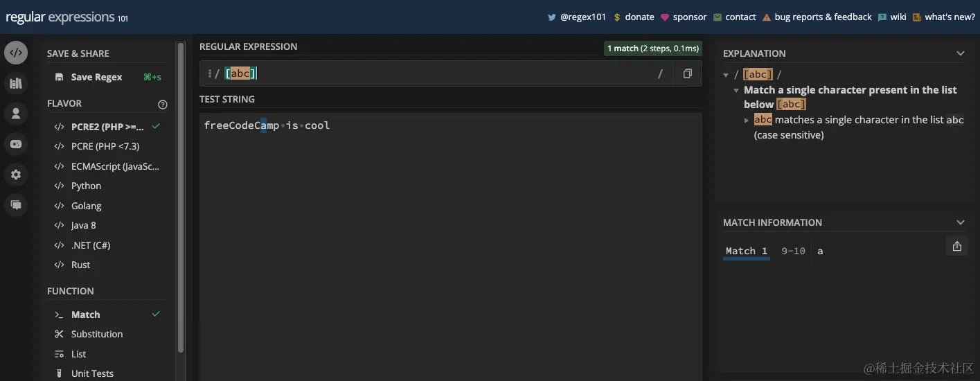Collapse the root /[abc]/ explanation node
The image size is (980, 381).
point(726,75)
